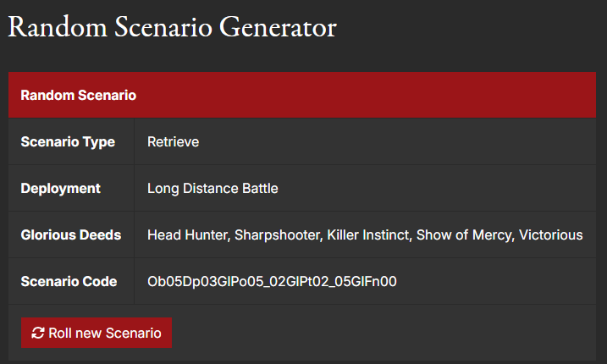The width and height of the screenshot is (607, 364).
Task: Select the 'Retrieve' scenario type value
Action: pos(173,142)
